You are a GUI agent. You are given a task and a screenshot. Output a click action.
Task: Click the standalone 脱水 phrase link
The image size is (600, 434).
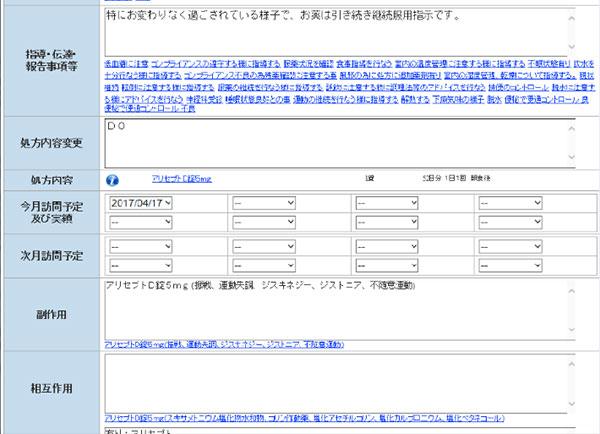[494, 99]
